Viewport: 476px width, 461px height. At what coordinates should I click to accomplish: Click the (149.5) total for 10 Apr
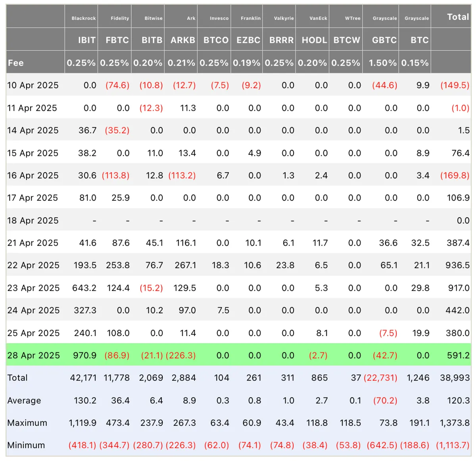tap(455, 85)
